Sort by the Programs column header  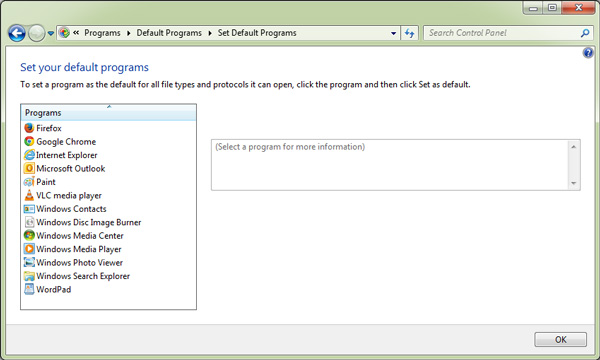click(108, 112)
